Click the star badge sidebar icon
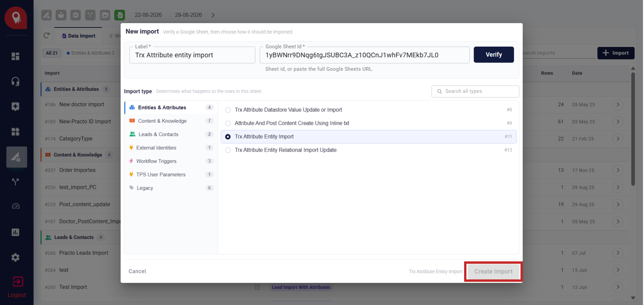This screenshot has width=644, height=305. click(x=15, y=107)
